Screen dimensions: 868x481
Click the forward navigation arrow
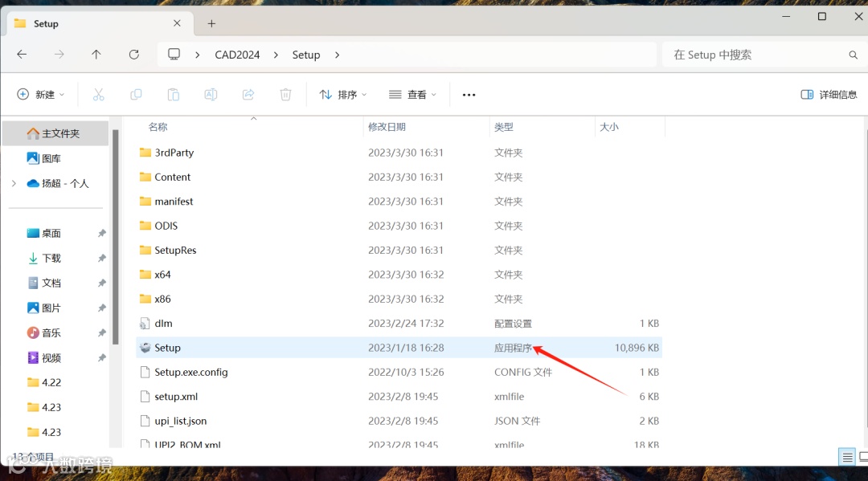pyautogui.click(x=59, y=54)
